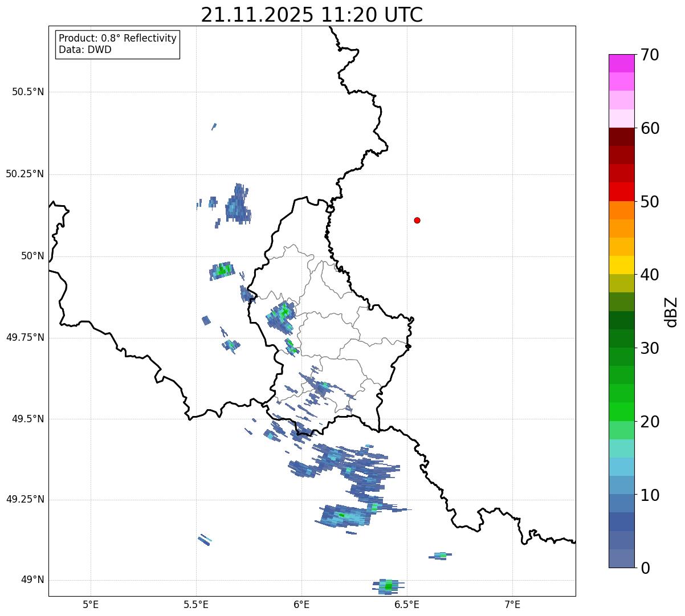Screen dimensions: 685x616
Task: Click the small radar echo near 50.4°N 5.6°E
Action: pos(214,127)
